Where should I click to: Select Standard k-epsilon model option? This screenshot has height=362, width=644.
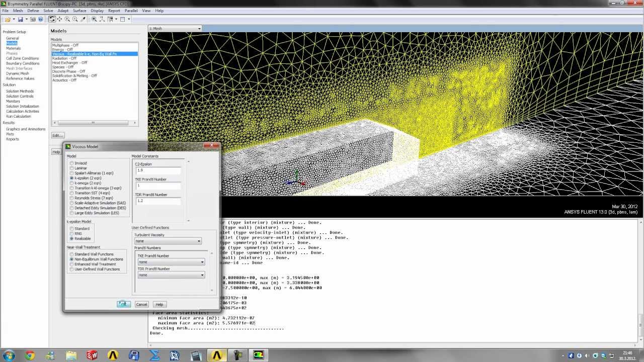72,229
